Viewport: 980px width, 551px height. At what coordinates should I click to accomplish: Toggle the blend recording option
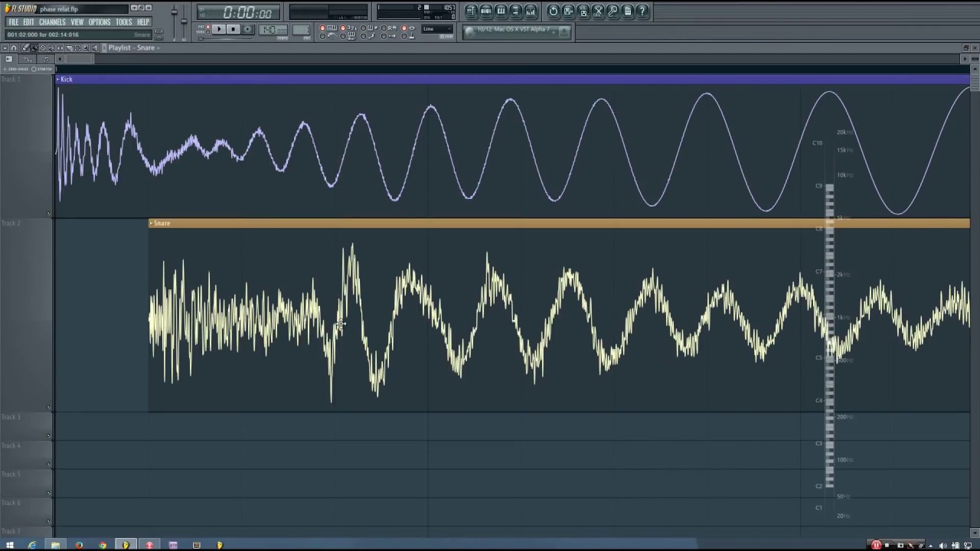(x=368, y=28)
